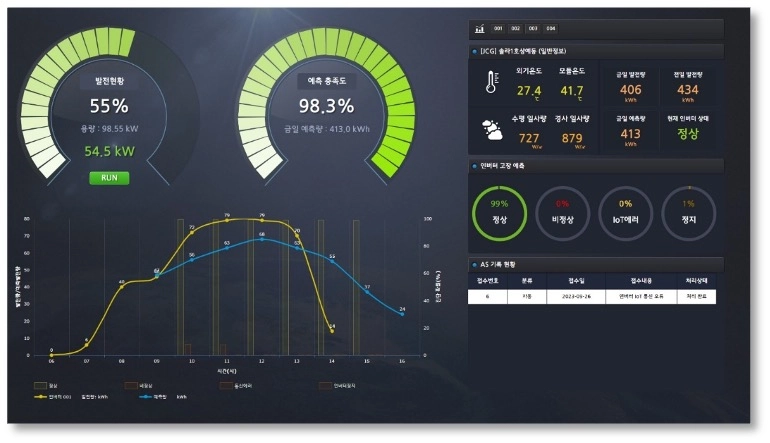Click the 금일 예측량 : 413.0 kWh text
The height and width of the screenshot is (443, 770).
[x=327, y=129]
